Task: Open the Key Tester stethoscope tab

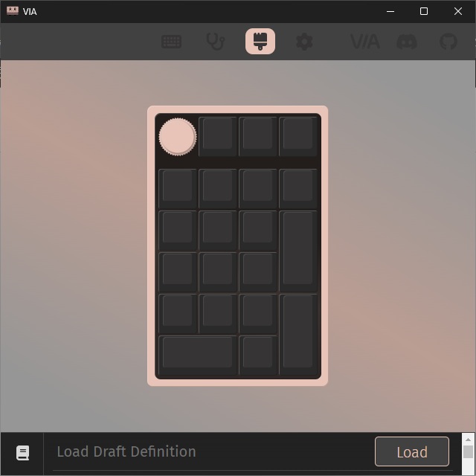Action: click(x=216, y=42)
